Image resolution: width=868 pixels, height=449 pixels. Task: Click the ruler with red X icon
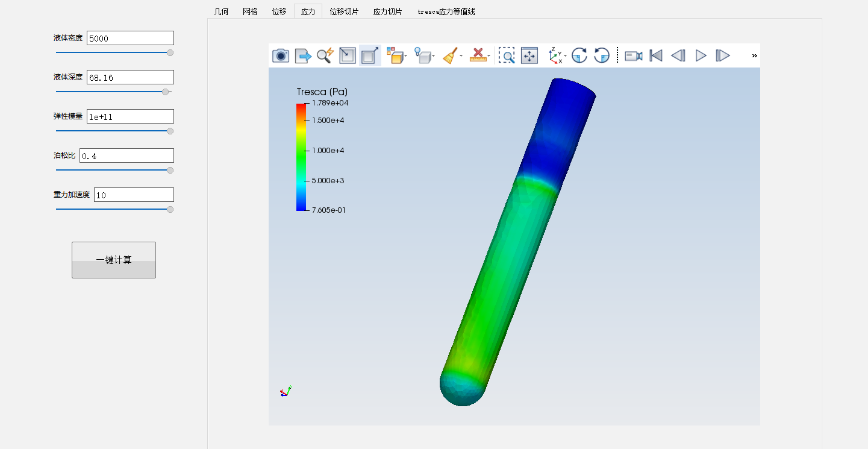pos(478,55)
